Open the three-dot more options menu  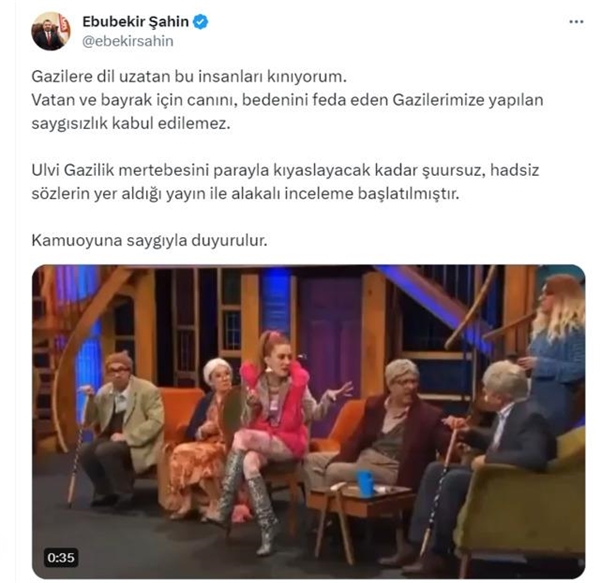coord(576,22)
